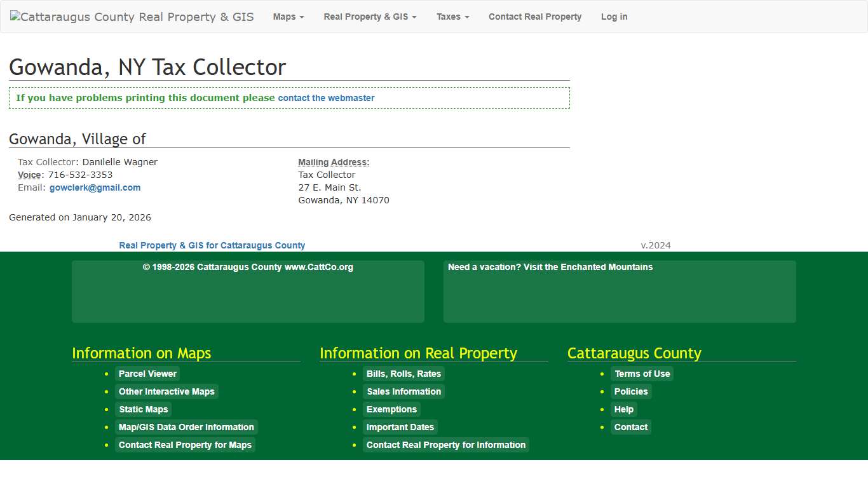Open Important Dates
This screenshot has width=868, height=488.
click(x=400, y=427)
